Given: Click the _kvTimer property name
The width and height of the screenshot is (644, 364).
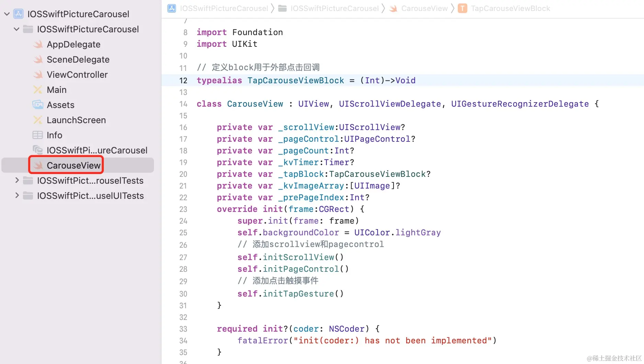Looking at the screenshot, I should click(x=298, y=162).
